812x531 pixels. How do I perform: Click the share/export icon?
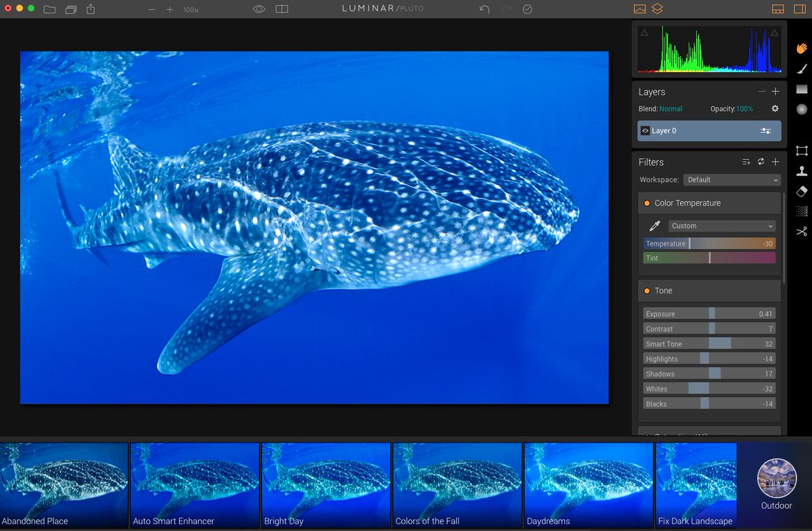92,9
